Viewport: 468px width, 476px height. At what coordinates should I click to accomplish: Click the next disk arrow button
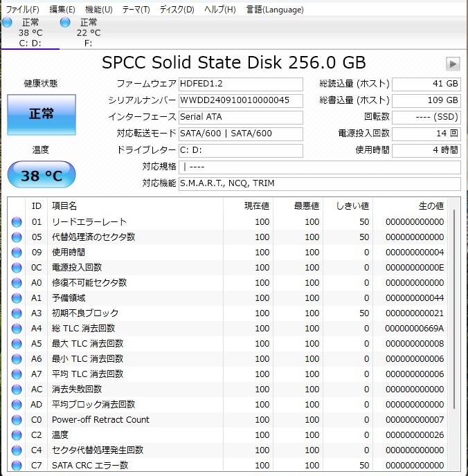(453, 64)
